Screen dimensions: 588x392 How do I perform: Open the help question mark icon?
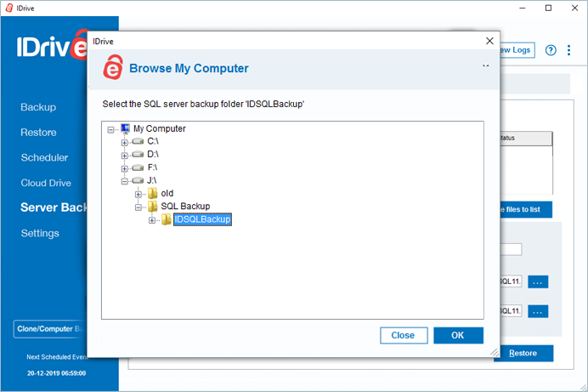[x=551, y=50]
